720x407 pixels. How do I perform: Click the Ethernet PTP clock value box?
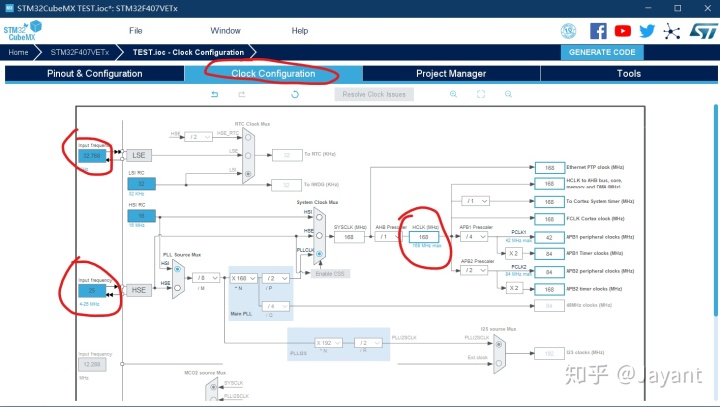coord(549,168)
